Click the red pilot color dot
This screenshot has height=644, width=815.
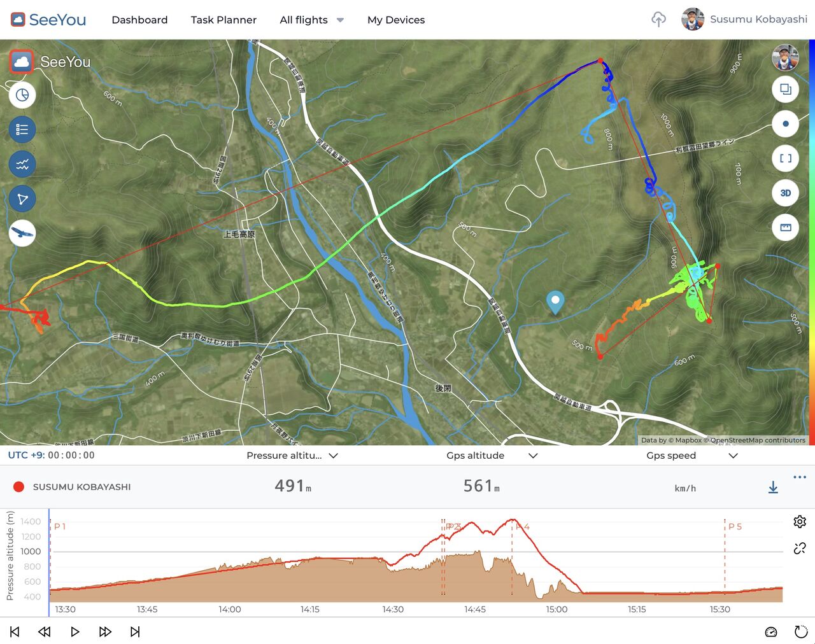coord(19,487)
